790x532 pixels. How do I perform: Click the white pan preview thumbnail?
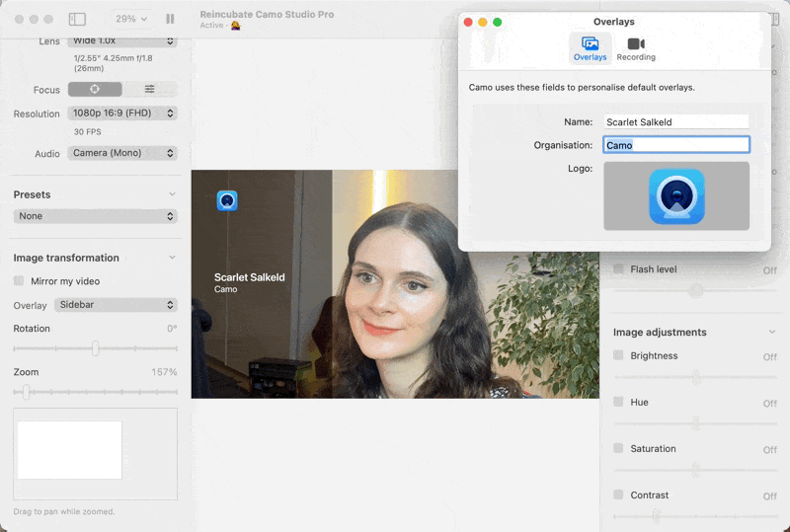point(69,450)
